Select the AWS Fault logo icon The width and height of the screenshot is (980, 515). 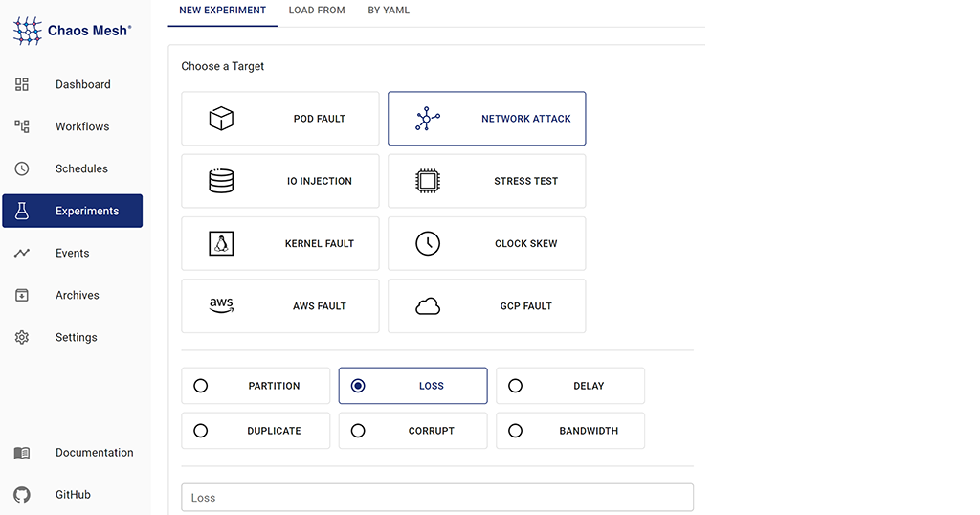tap(221, 305)
